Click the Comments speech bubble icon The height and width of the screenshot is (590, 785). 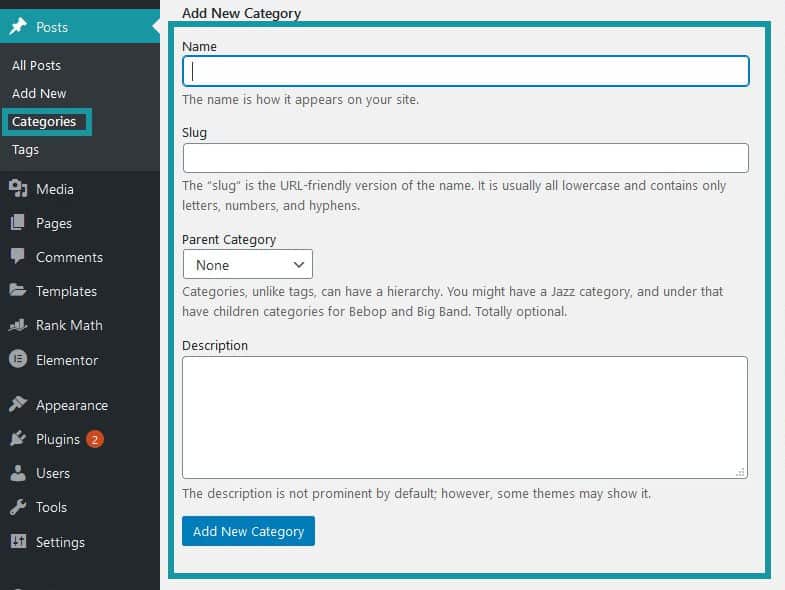(x=17, y=257)
